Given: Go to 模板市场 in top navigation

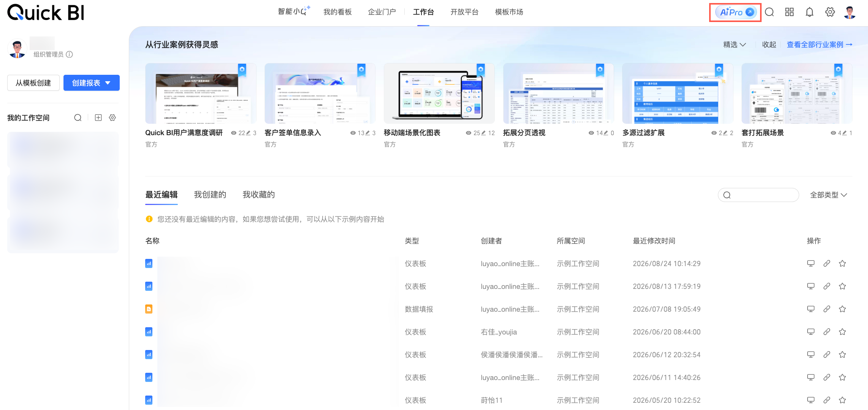Looking at the screenshot, I should (509, 12).
